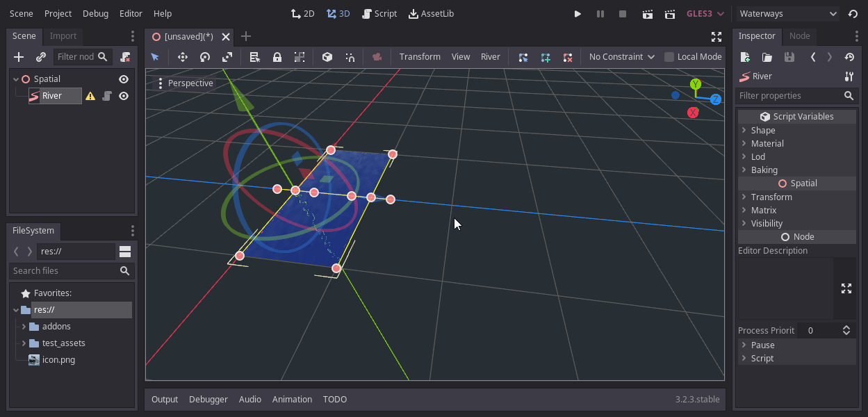Click the FileSystem view mode toggle icon
This screenshot has height=417, width=868.
click(x=125, y=251)
